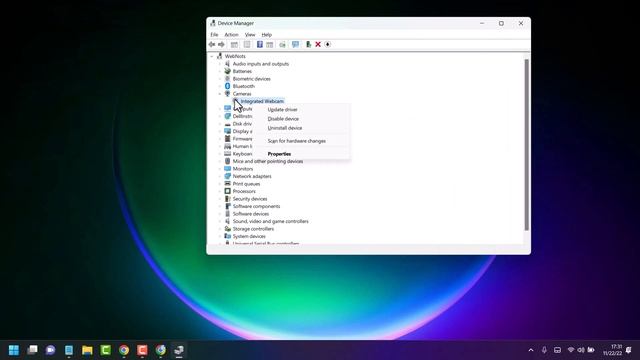This screenshot has width=640, height=360.
Task: Choose Uninstall device from the context menu
Action: coord(302,128)
